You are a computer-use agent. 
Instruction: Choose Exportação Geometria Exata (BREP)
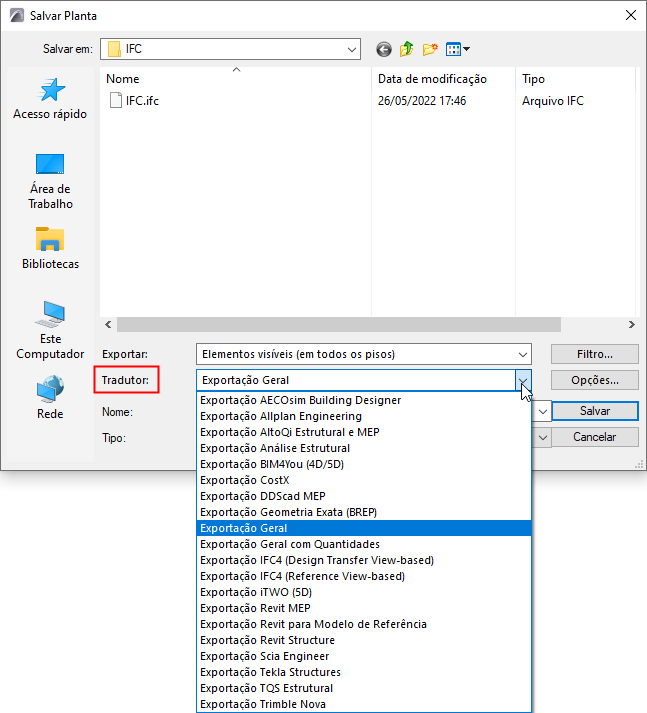364,512
